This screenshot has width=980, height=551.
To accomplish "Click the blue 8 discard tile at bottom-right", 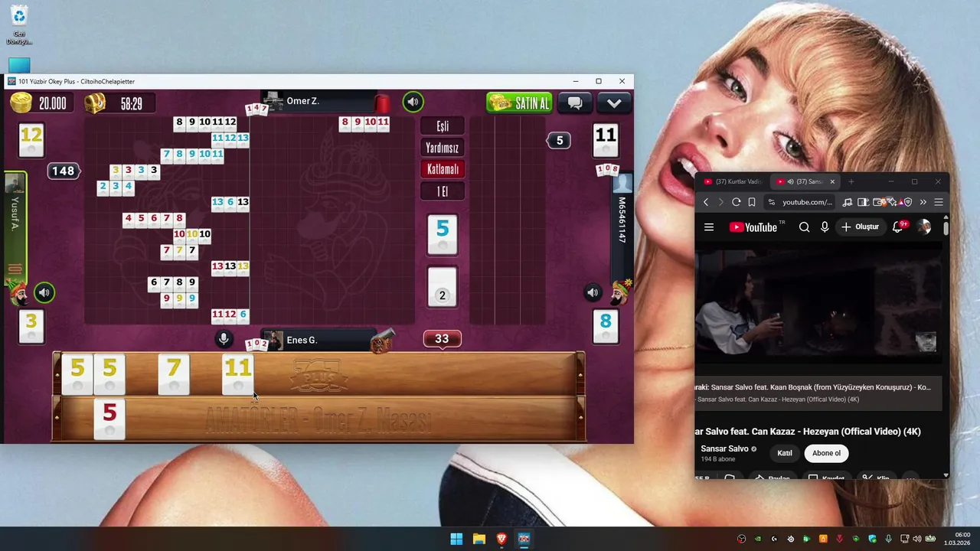I will coord(606,327).
